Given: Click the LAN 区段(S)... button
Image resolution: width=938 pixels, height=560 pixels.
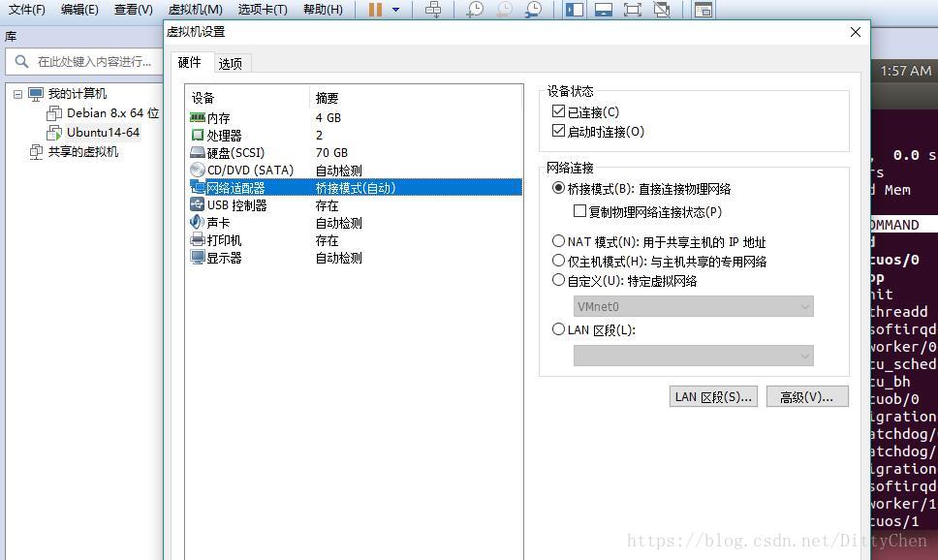Looking at the screenshot, I should (713, 396).
